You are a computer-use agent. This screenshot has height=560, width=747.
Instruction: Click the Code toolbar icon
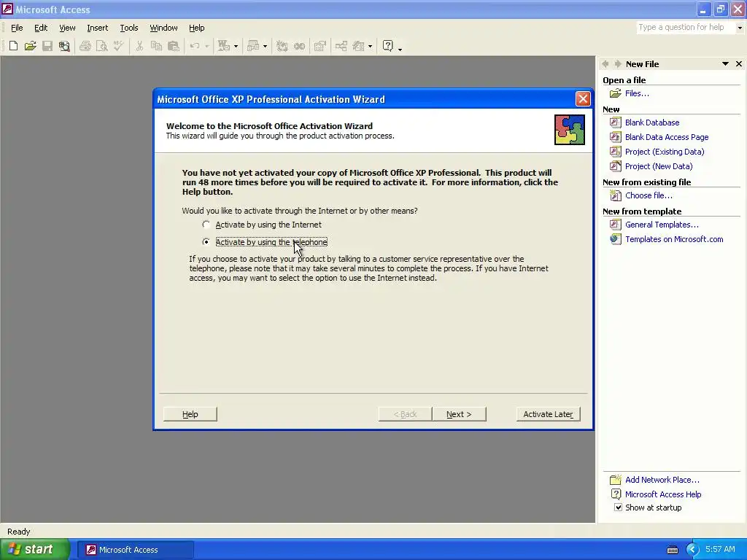282,46
